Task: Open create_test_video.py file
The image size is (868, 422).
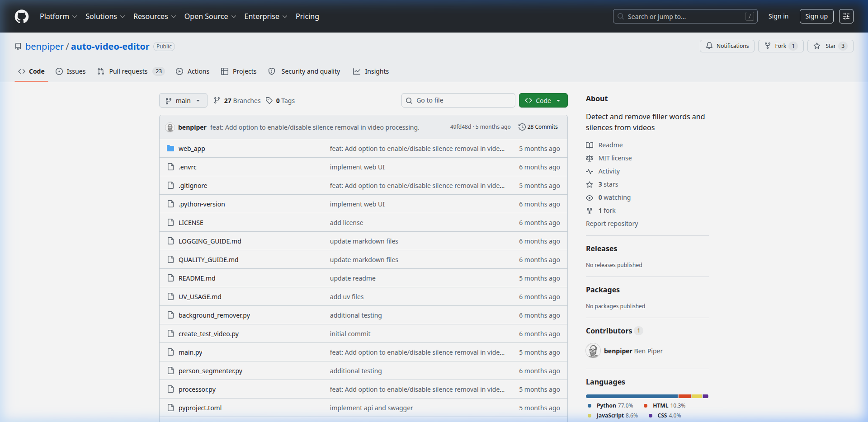Action: [x=208, y=334]
